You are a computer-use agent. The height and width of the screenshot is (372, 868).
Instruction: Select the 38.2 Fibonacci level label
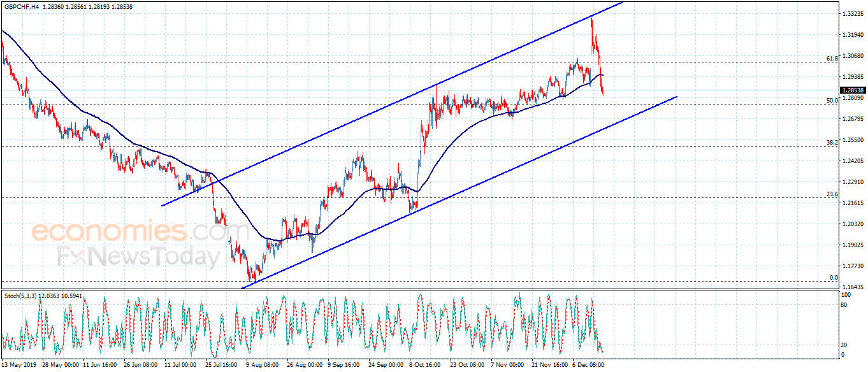[x=832, y=143]
